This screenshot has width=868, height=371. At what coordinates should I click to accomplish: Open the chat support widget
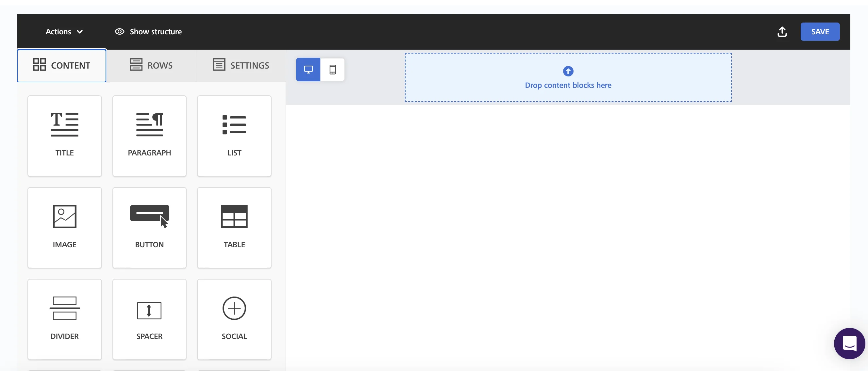[x=849, y=343]
